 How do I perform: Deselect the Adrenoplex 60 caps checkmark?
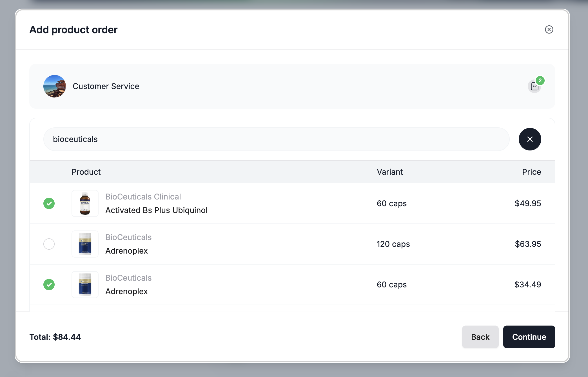49,285
